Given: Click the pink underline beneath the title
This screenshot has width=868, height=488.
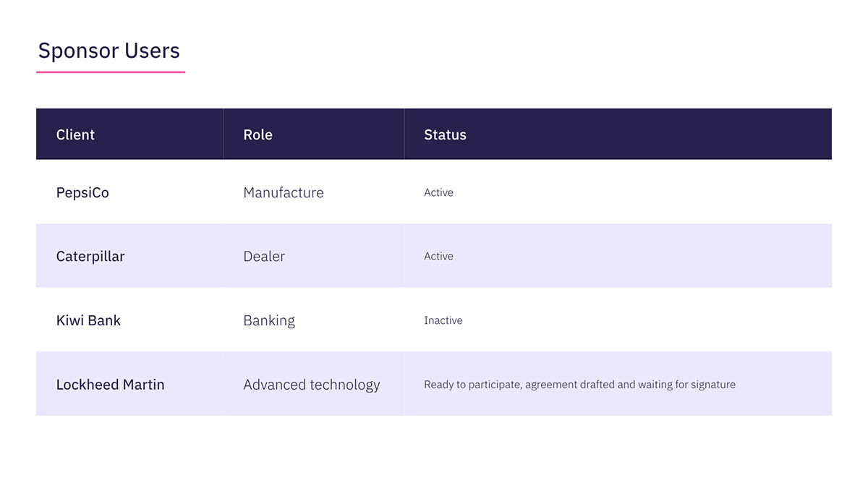Looking at the screenshot, I should 111,72.
